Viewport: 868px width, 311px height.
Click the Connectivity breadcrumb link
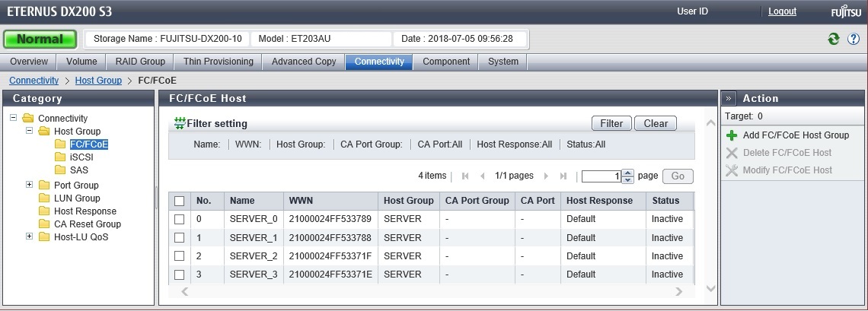pyautogui.click(x=34, y=81)
